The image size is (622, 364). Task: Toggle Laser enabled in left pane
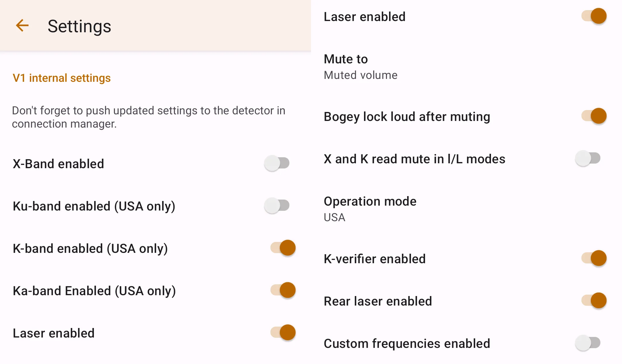pos(283,333)
